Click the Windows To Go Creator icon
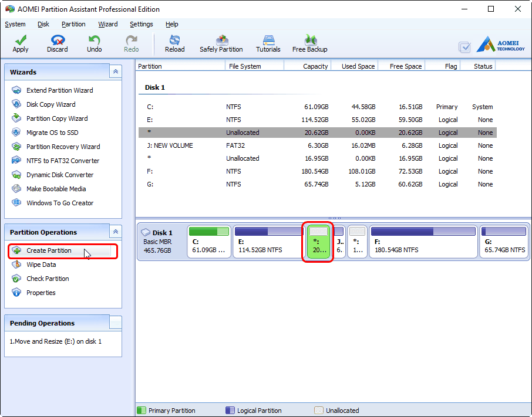 (x=16, y=202)
